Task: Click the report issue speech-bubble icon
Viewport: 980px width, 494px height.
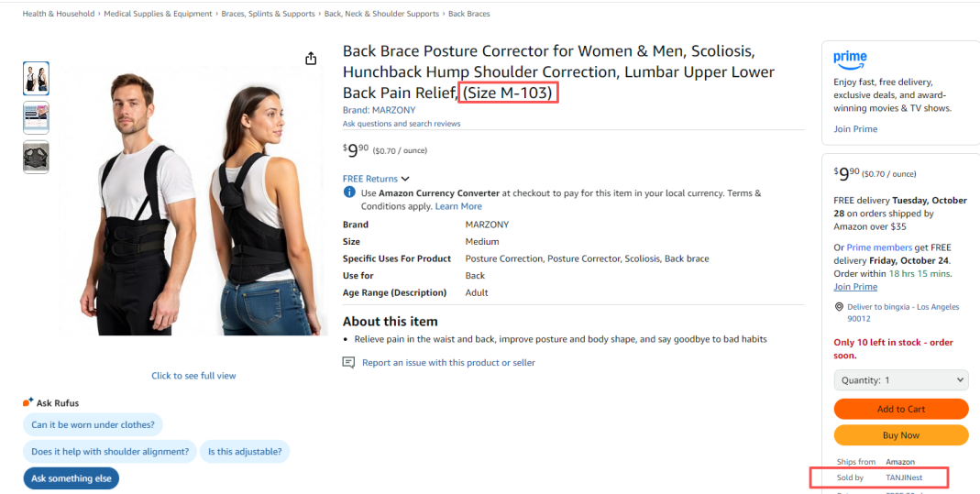Action: (348, 363)
